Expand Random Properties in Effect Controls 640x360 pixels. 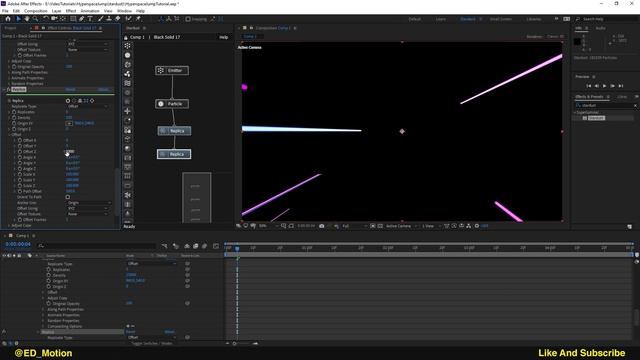click(9, 84)
